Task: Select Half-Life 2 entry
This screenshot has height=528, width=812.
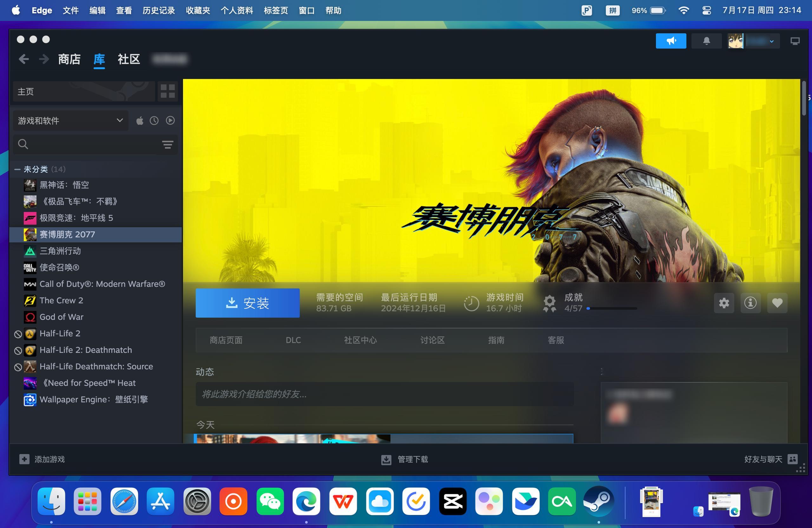Action: pyautogui.click(x=96, y=333)
